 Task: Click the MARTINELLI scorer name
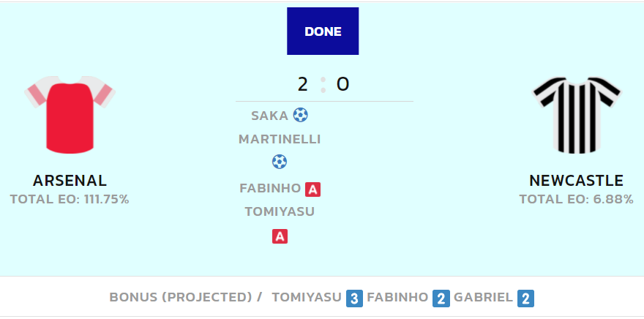pyautogui.click(x=280, y=139)
